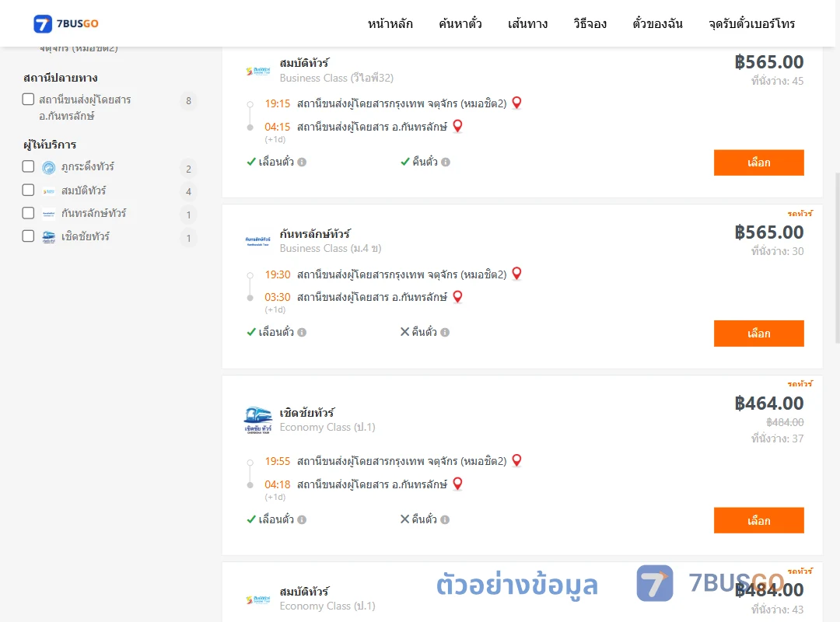Viewport: 840px width, 622px height.
Task: Show map pin for 19:55 departure station
Action: pyautogui.click(x=516, y=460)
